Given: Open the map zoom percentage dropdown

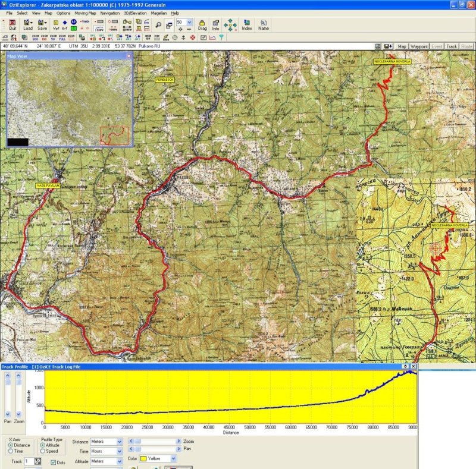Looking at the screenshot, I should tap(189, 22).
